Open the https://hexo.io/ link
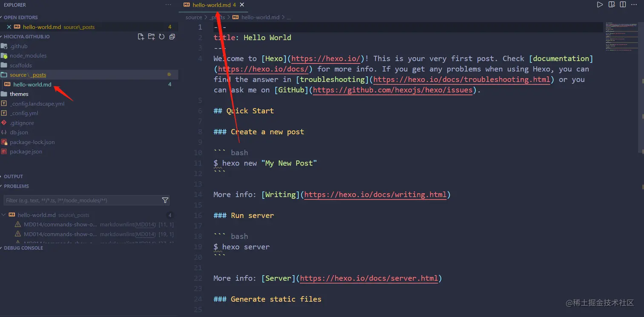 [326, 59]
